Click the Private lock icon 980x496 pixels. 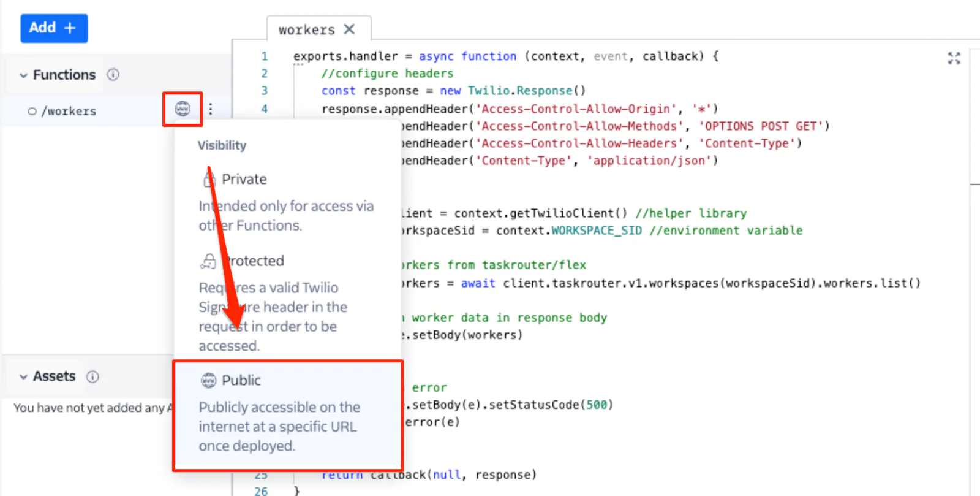point(209,179)
